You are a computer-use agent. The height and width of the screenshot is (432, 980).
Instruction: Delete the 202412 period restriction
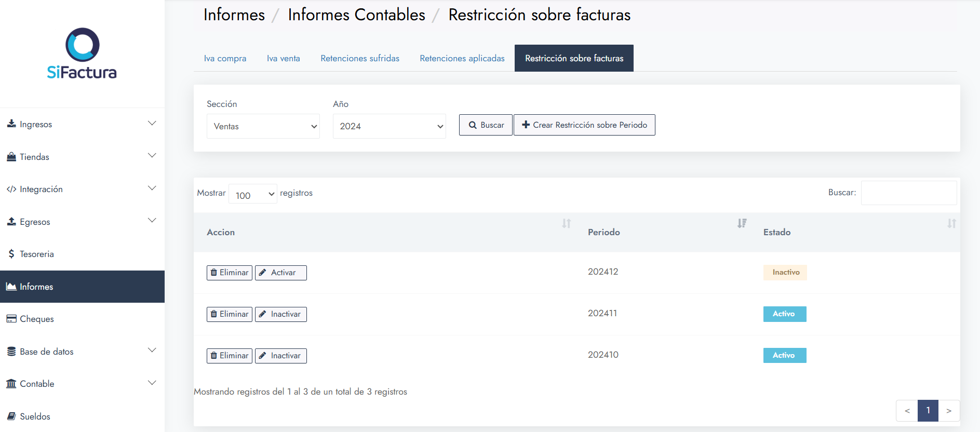click(230, 273)
